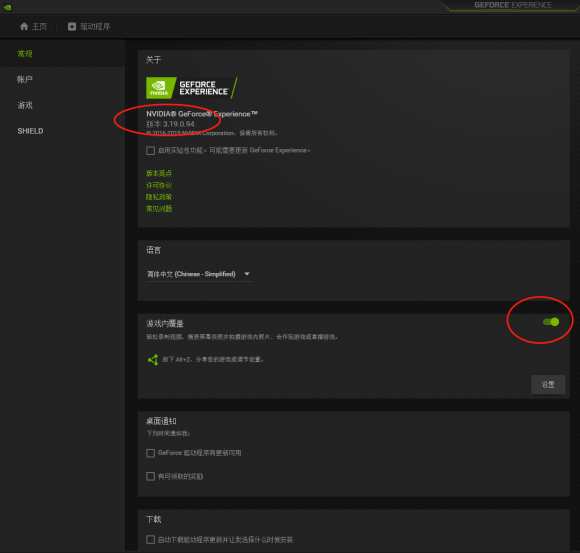580x553 pixels.
Task: Click the driver download icon beside 驱动程序
Action: pyautogui.click(x=72, y=27)
